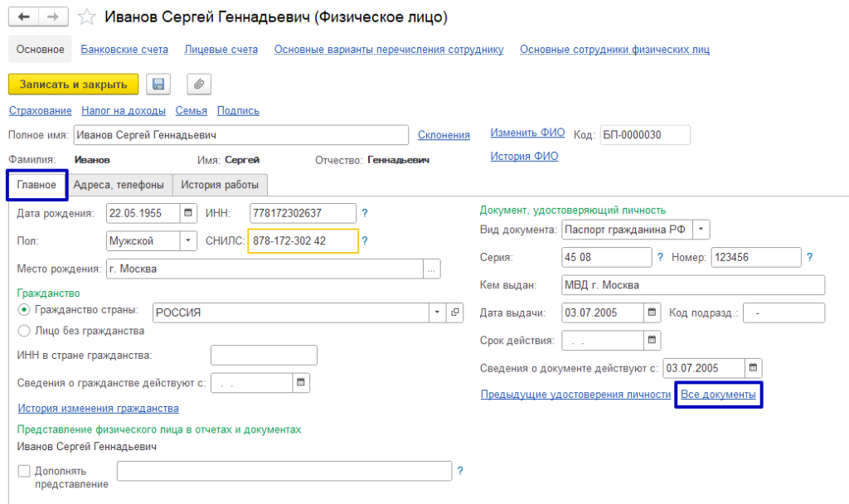Mark record as favorite with star icon

pos(86,17)
